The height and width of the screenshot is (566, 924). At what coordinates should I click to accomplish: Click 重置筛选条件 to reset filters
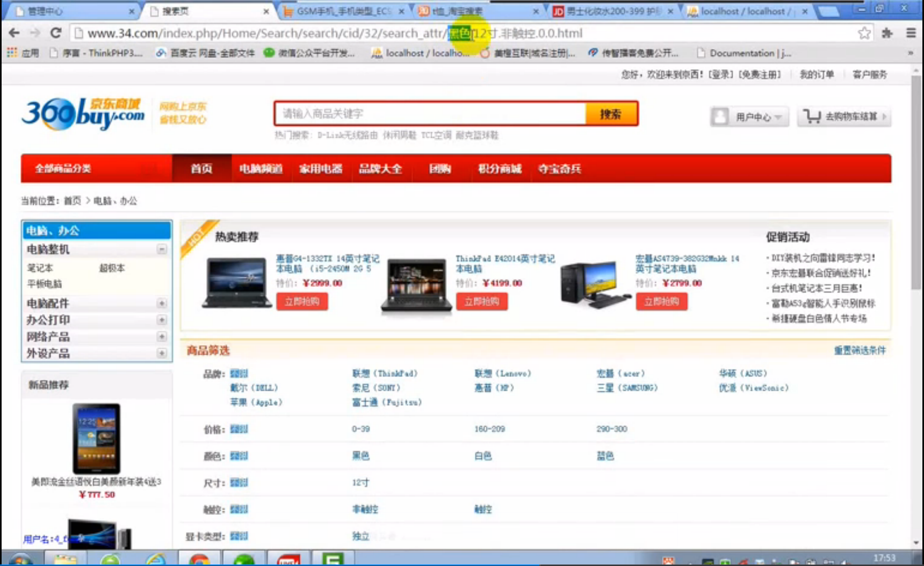coord(860,350)
